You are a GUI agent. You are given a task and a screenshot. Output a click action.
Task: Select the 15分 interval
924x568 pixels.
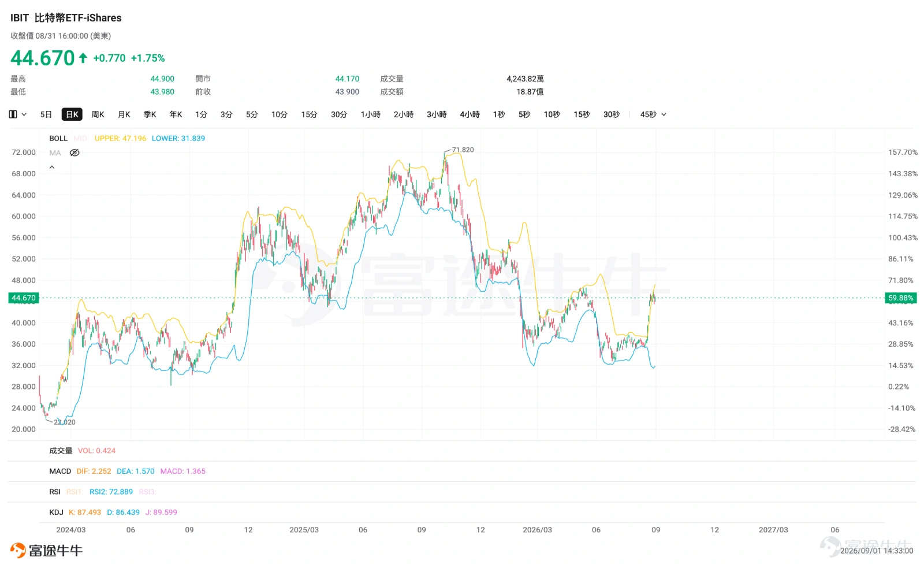pyautogui.click(x=310, y=114)
